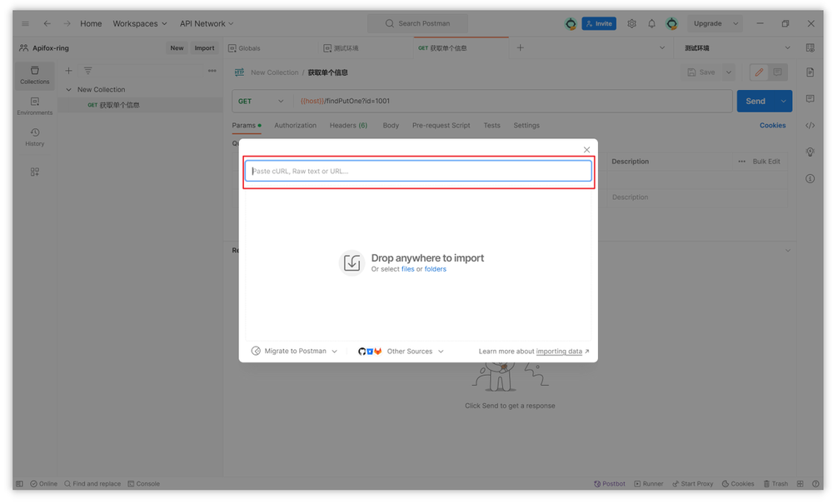This screenshot has height=504, width=833.
Task: Open the History sidebar panel
Action: tap(34, 138)
